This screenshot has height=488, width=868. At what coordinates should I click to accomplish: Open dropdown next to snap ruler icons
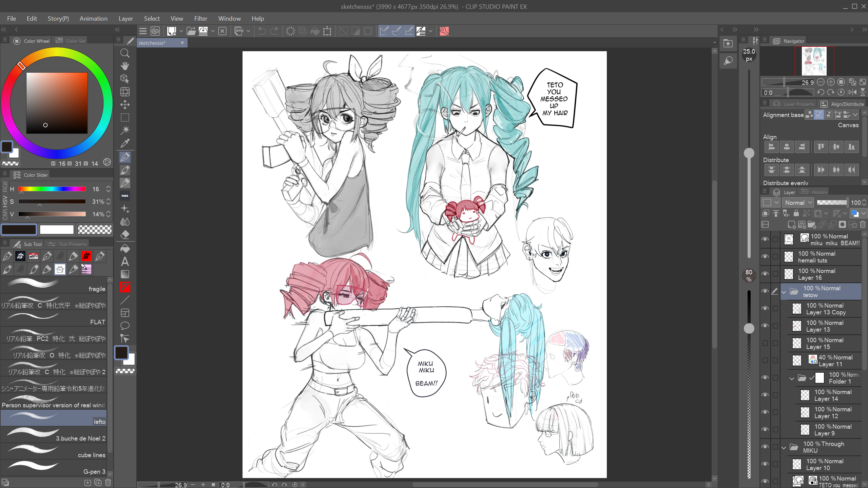tap(430, 31)
